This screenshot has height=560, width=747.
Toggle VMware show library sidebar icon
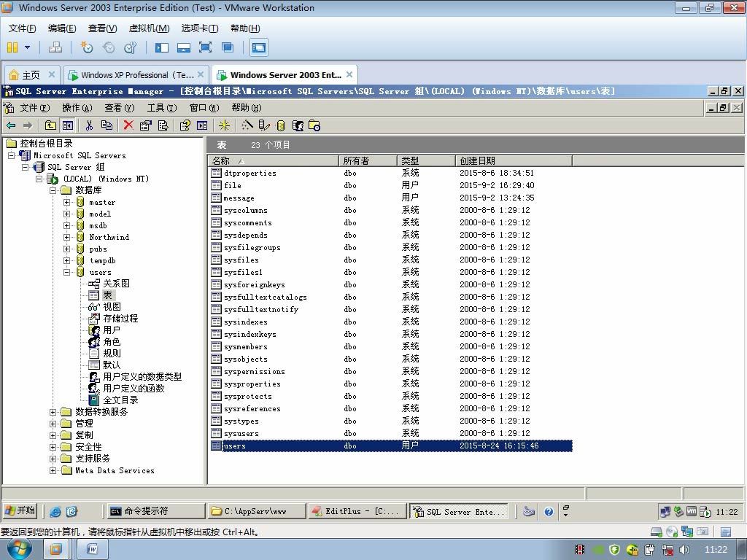(x=162, y=47)
